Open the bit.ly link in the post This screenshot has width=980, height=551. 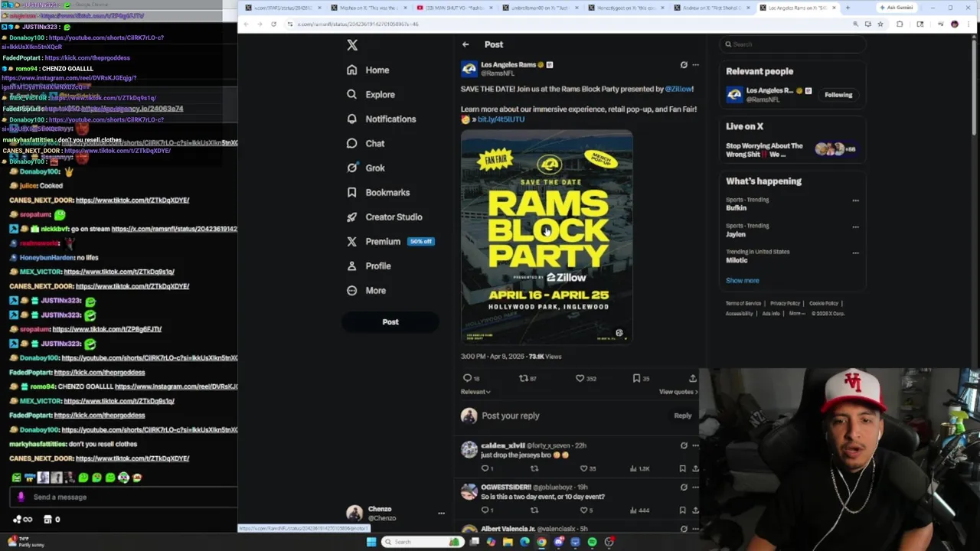pos(501,119)
